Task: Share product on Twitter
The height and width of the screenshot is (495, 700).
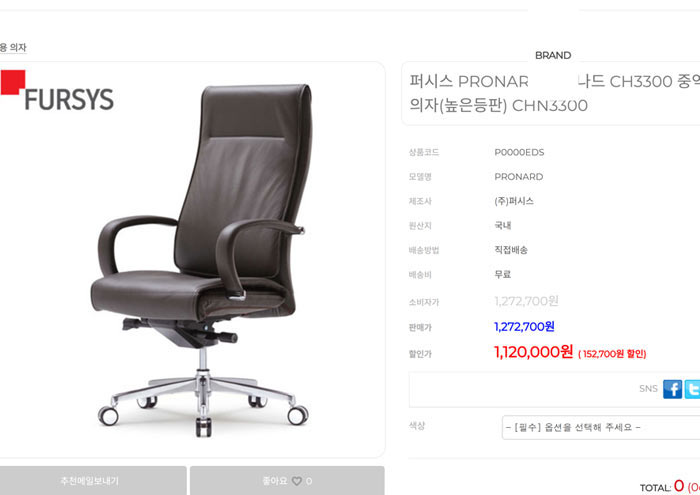Action: (x=692, y=389)
